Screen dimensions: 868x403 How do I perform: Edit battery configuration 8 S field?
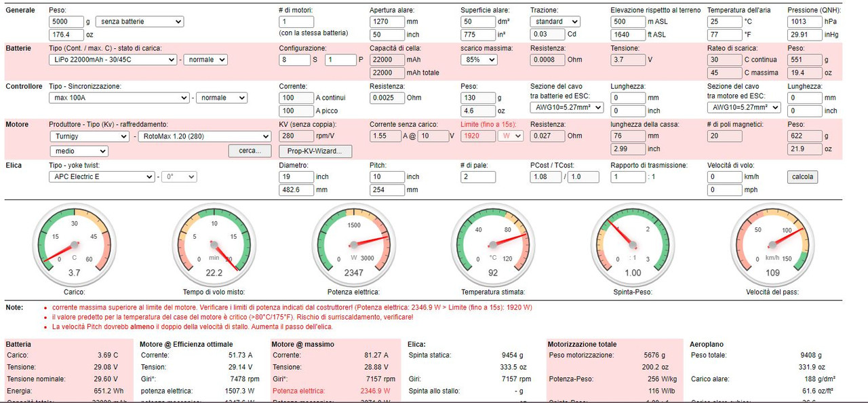294,60
